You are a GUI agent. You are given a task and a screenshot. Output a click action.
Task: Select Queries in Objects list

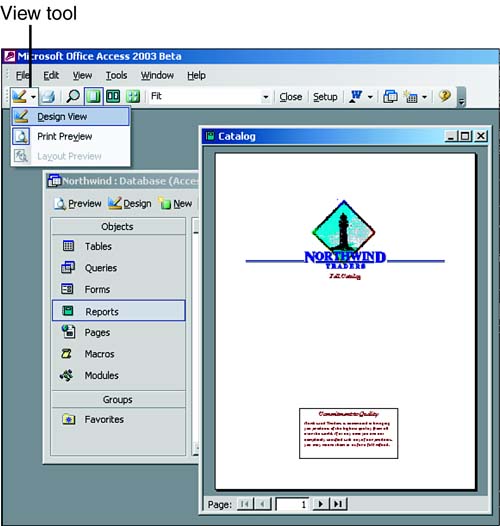(118, 268)
